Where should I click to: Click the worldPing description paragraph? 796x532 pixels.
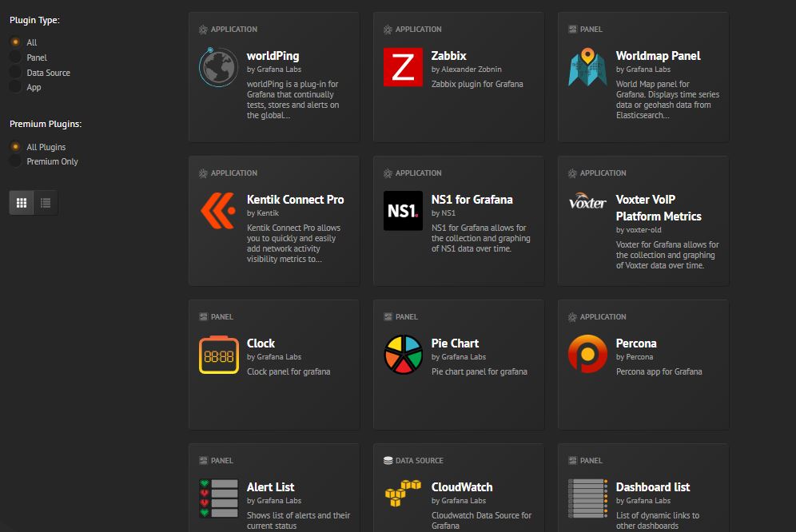coord(293,100)
